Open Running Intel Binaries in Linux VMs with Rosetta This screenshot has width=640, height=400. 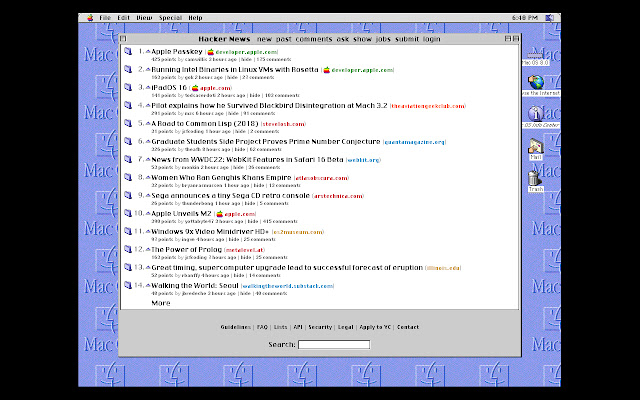coord(235,69)
